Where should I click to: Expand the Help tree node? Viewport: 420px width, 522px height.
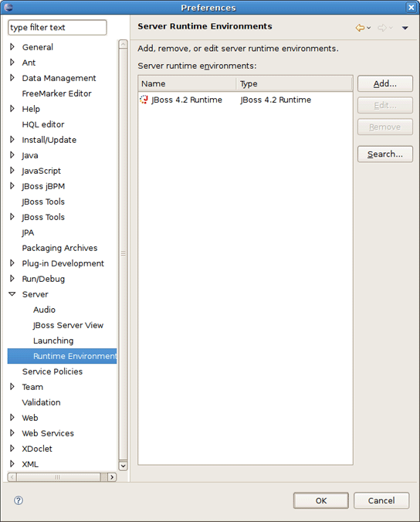click(x=12, y=109)
